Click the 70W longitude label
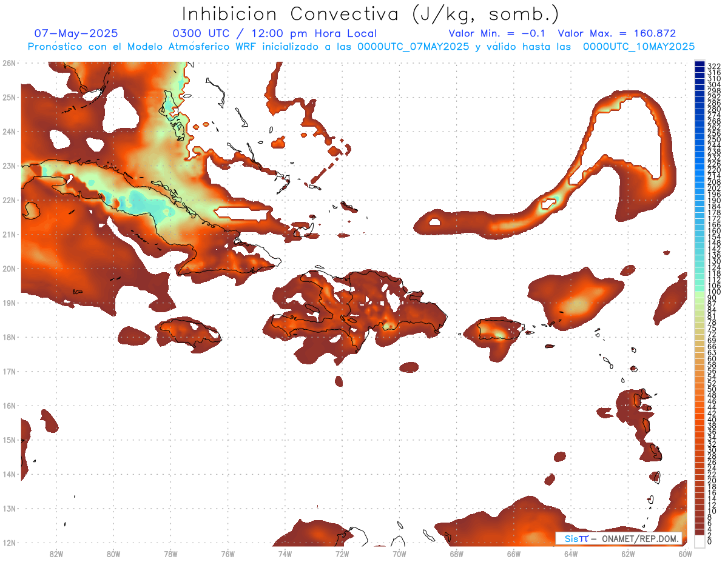The image size is (728, 562). [399, 554]
